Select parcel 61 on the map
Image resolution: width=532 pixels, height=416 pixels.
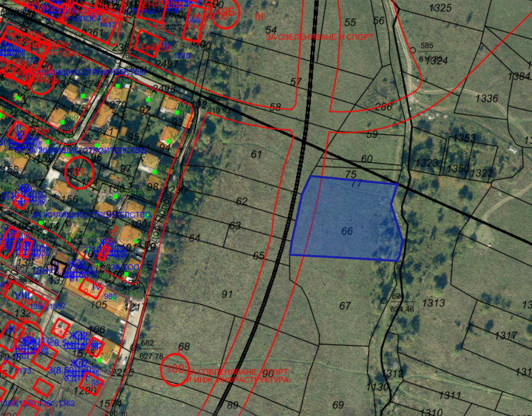(257, 154)
